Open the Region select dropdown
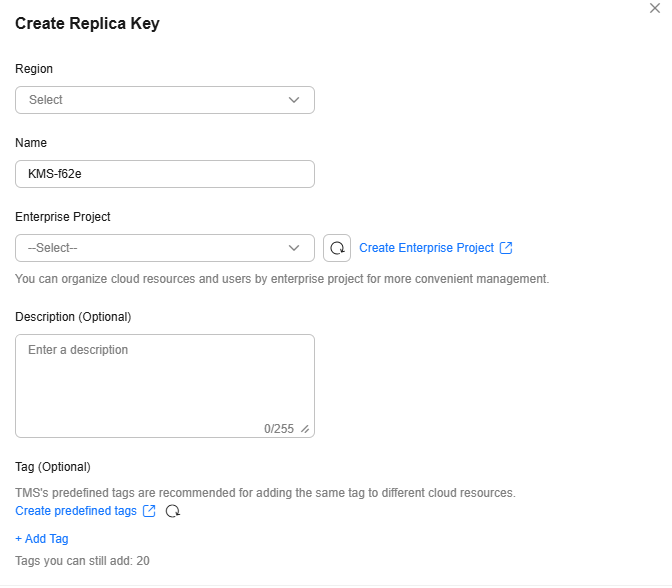This screenshot has height=588, width=672. click(165, 100)
